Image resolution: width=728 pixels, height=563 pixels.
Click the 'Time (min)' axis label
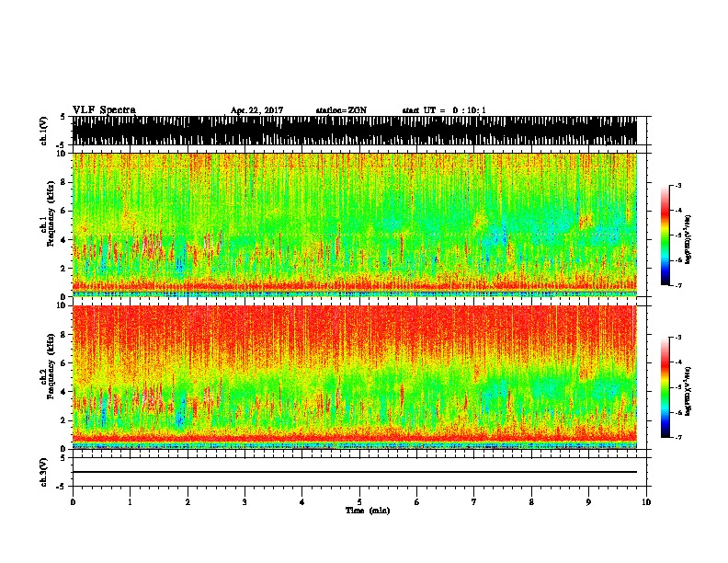pyautogui.click(x=368, y=511)
